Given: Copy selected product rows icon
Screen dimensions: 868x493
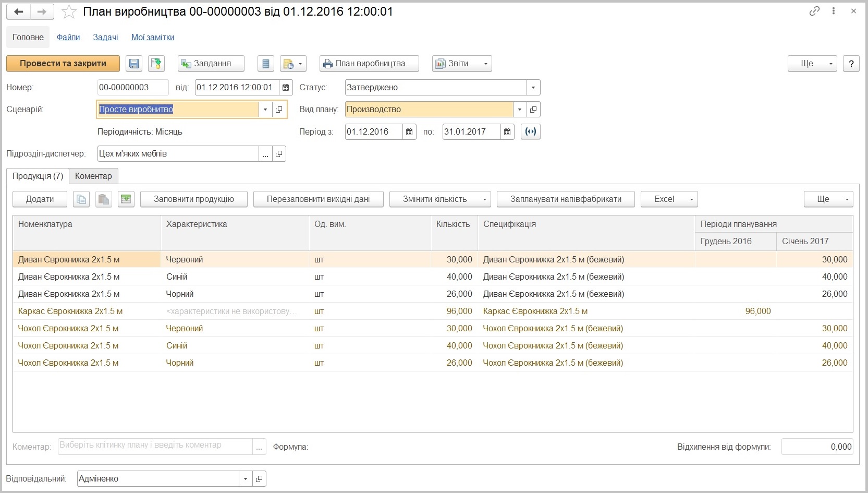Looking at the screenshot, I should point(81,199).
